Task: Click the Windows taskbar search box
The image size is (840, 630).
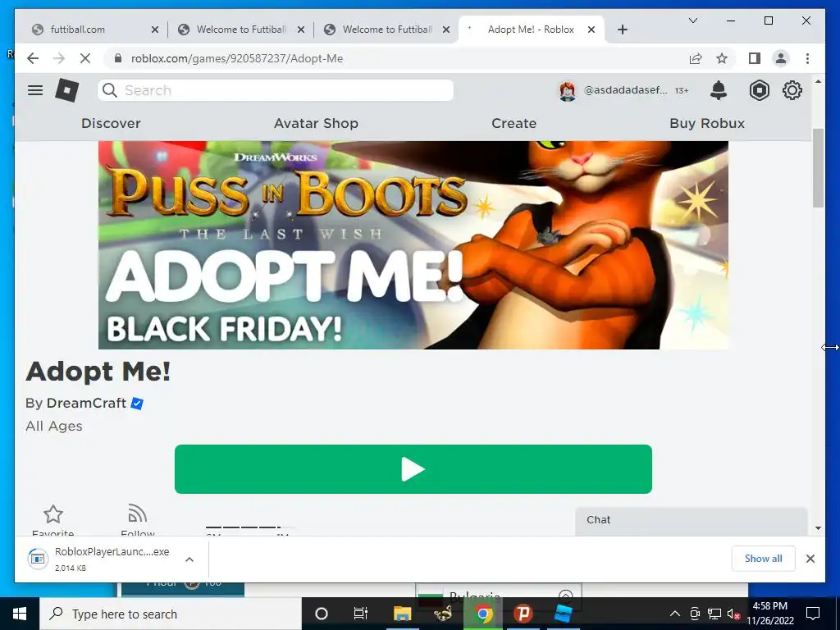Action: 171,614
